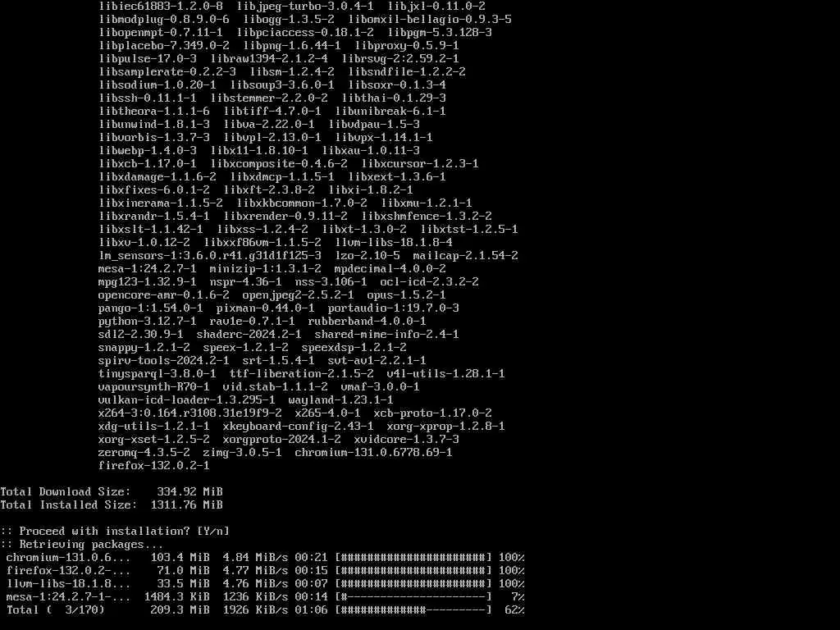840x630 pixels.
Task: Click the Total Installed Size value
Action: click(x=186, y=505)
